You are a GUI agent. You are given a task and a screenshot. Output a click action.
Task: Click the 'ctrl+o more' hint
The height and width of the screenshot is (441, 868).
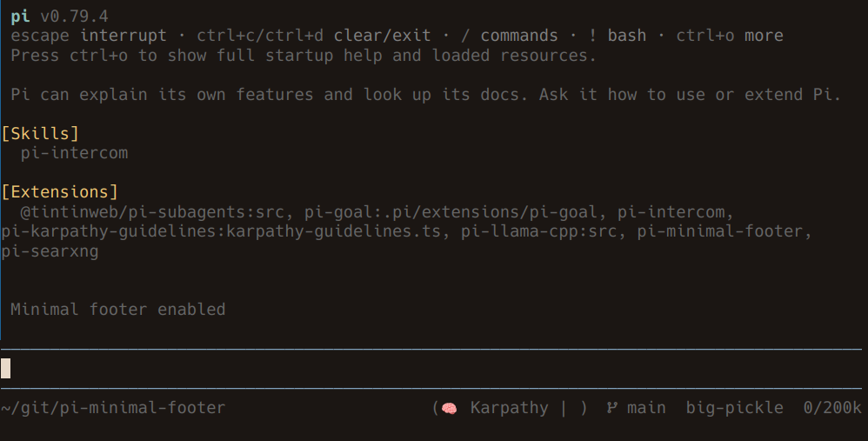point(730,36)
